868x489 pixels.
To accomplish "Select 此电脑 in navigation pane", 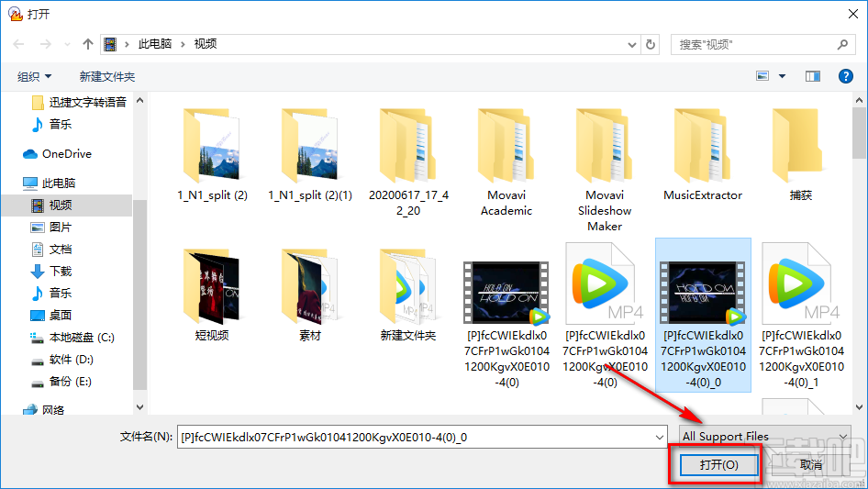I will [49, 183].
